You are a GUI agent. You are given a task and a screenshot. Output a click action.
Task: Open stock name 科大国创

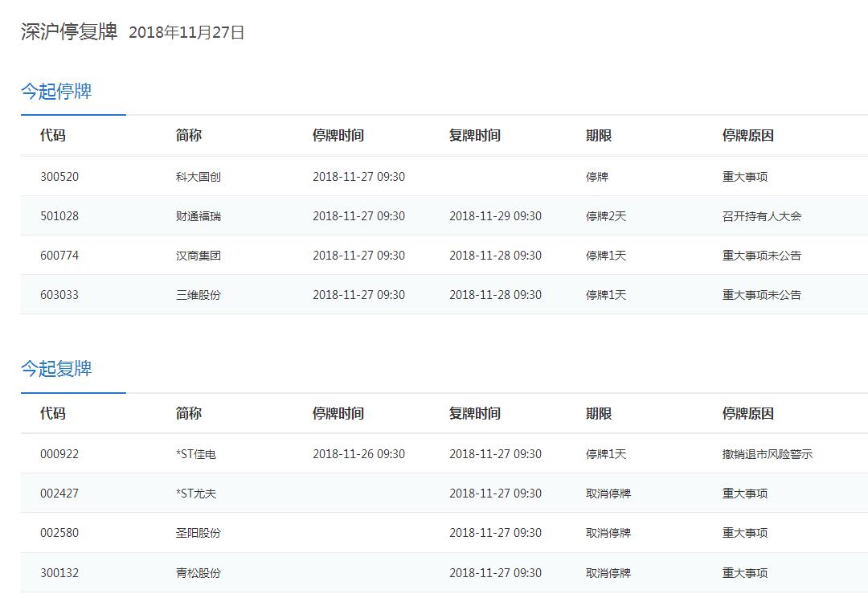[198, 177]
